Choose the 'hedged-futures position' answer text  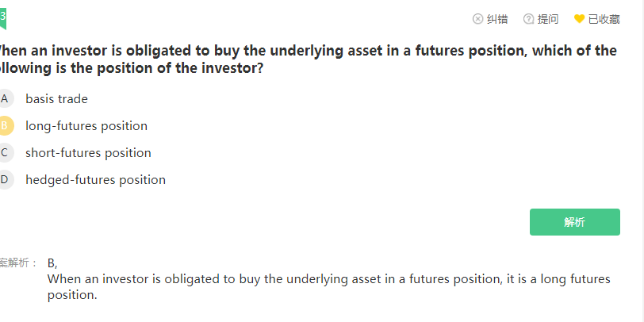[x=95, y=180]
